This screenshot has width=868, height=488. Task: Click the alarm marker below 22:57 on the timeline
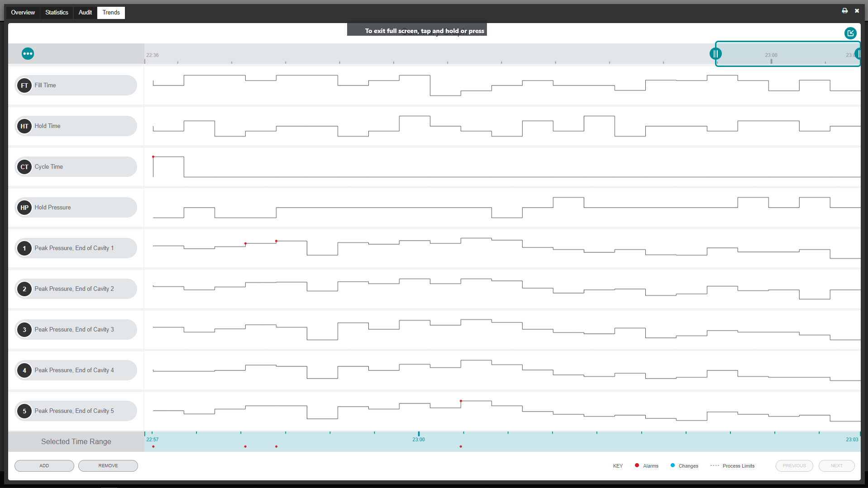(x=153, y=447)
